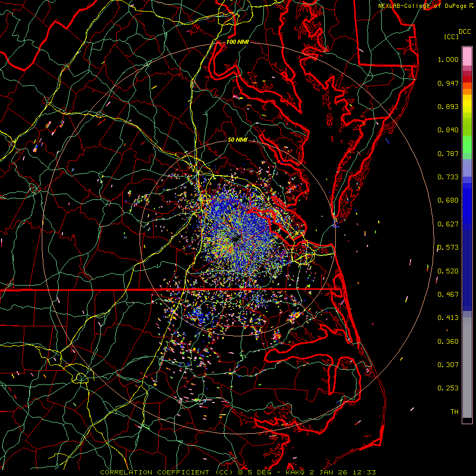Click the 0.840 legend value
The width and height of the screenshot is (476, 476).
click(x=448, y=130)
